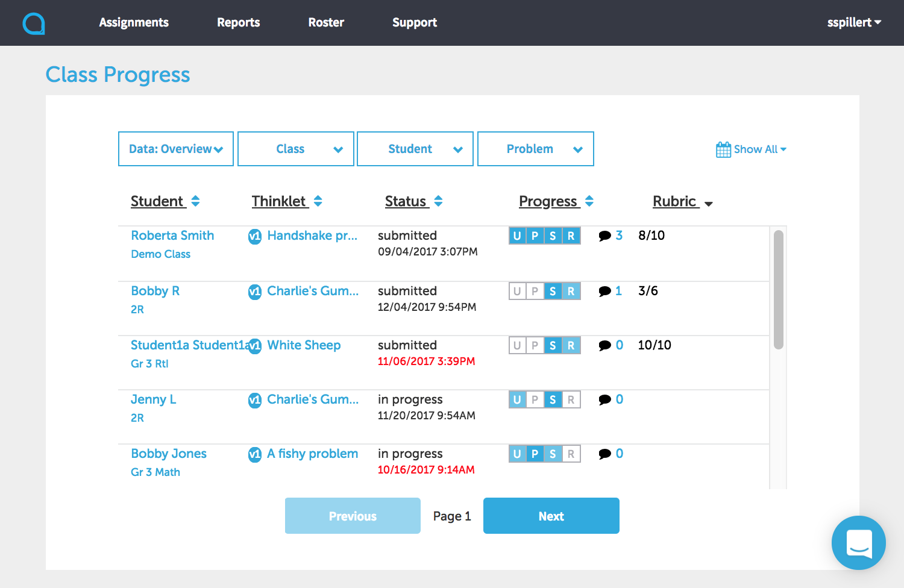This screenshot has width=904, height=588.
Task: Click rubric score 10/10
Action: point(654,345)
